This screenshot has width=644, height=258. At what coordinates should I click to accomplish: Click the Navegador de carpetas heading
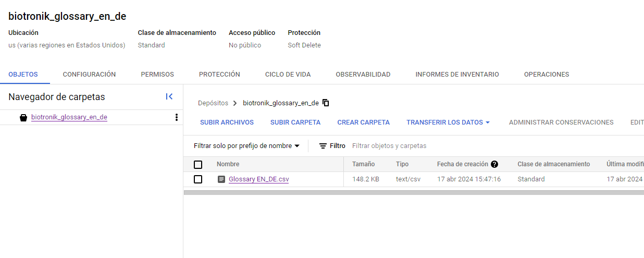[x=57, y=97]
